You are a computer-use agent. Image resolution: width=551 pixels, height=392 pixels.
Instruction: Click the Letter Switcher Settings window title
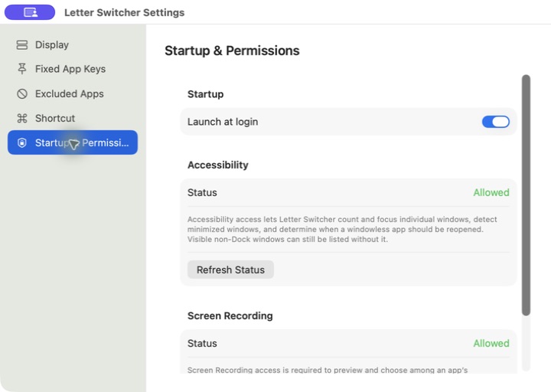click(125, 13)
